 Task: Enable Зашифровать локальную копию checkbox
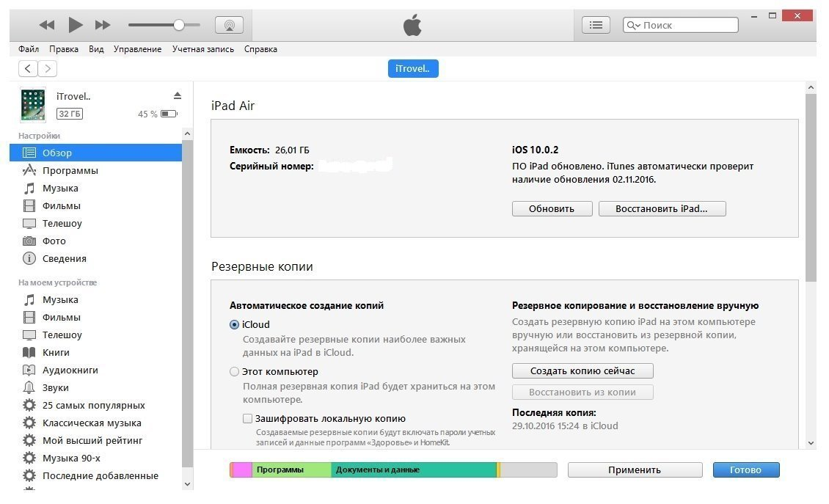pyautogui.click(x=247, y=419)
